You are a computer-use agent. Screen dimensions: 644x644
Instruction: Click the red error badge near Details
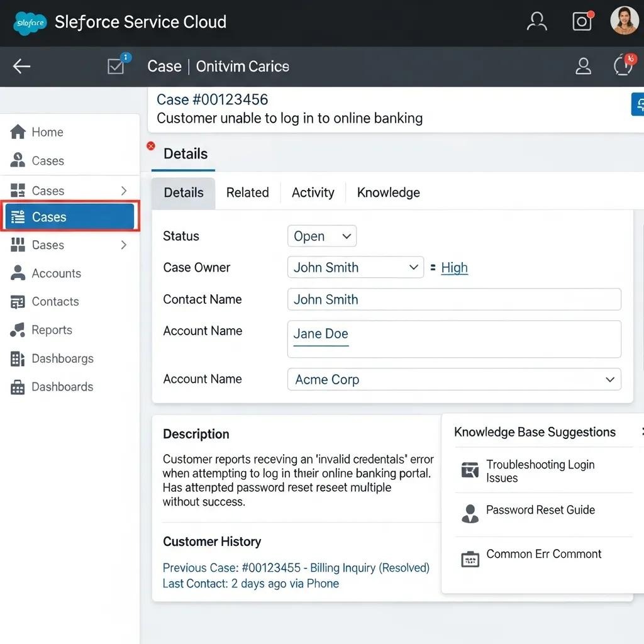tap(150, 145)
